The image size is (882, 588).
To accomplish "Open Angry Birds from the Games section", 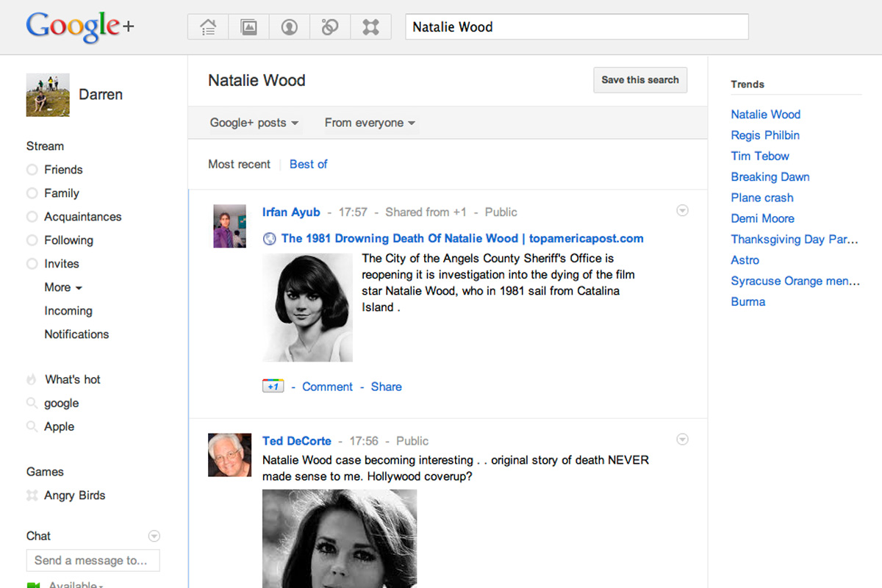I will (74, 495).
